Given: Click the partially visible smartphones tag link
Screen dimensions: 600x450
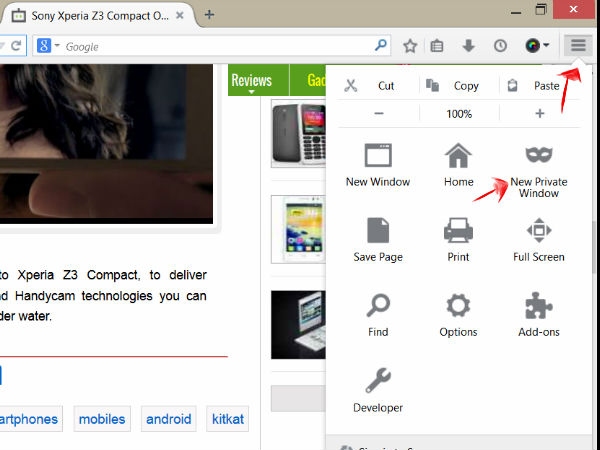Looking at the screenshot, I should coord(31,419).
